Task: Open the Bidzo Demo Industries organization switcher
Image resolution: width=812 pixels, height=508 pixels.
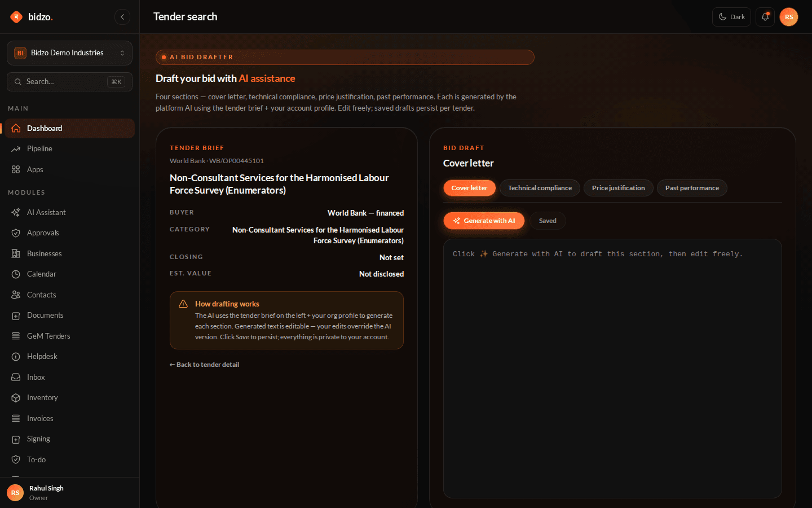Action: (69, 53)
